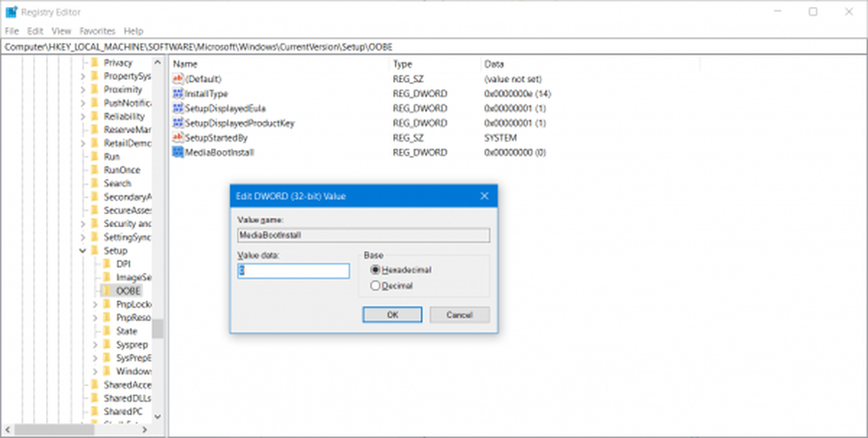Open the Favorites menu

[x=97, y=30]
